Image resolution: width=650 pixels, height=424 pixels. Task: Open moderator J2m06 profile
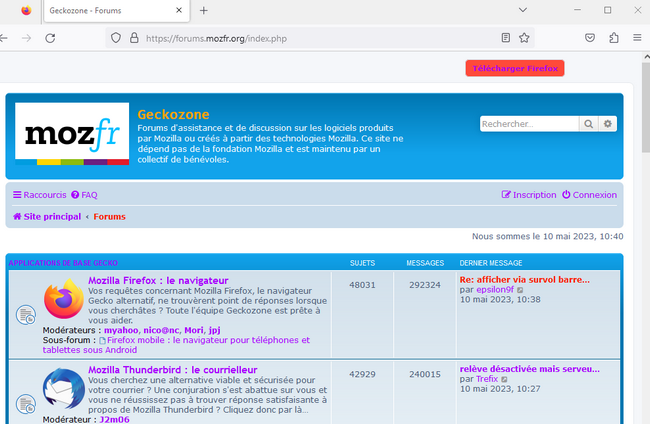tap(114, 419)
